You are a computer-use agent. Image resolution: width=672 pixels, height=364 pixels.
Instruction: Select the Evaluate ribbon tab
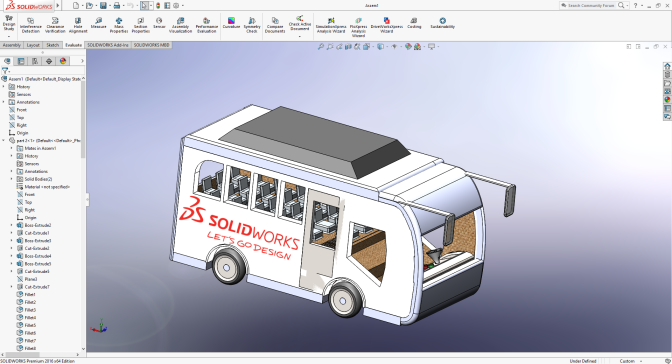[73, 45]
